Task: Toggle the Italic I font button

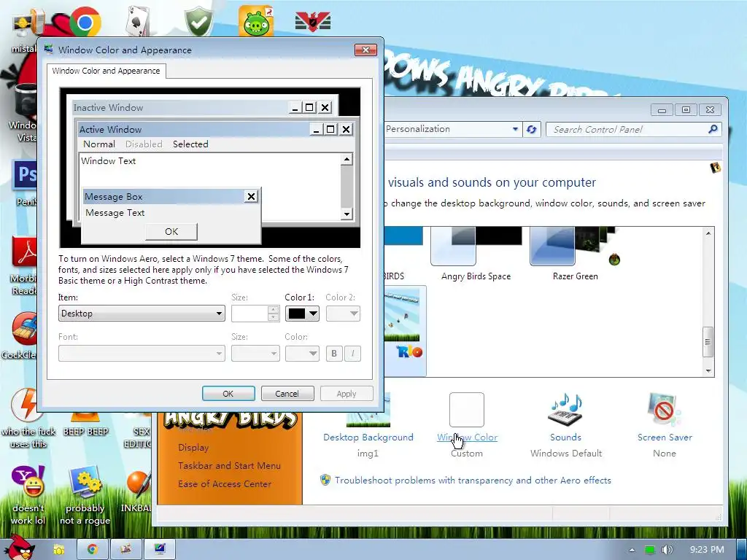Action: (x=352, y=354)
